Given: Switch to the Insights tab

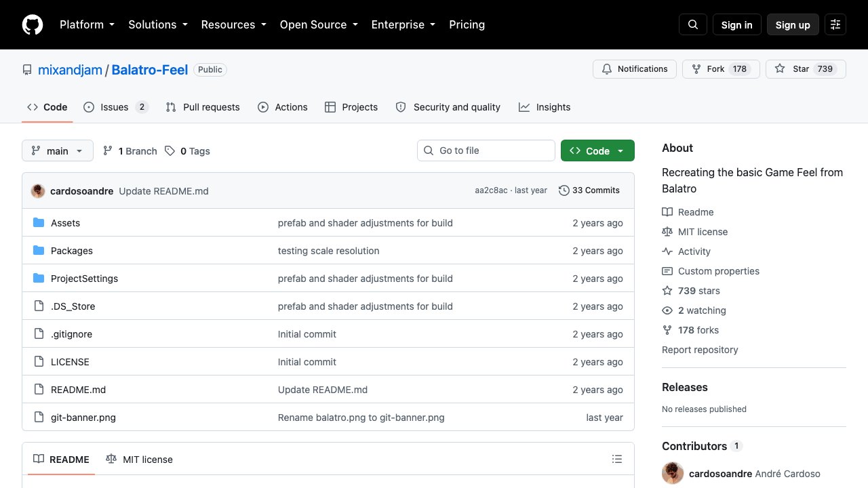Looking at the screenshot, I should click(x=545, y=107).
